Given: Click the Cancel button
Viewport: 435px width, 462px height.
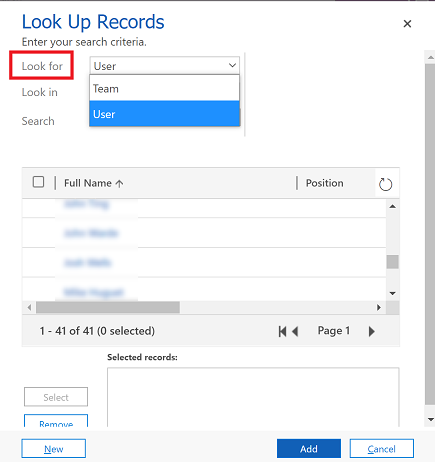Looking at the screenshot, I should click(382, 449).
